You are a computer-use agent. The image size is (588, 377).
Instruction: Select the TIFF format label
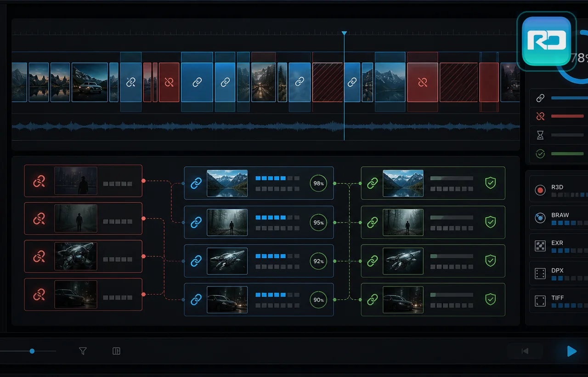coord(558,298)
